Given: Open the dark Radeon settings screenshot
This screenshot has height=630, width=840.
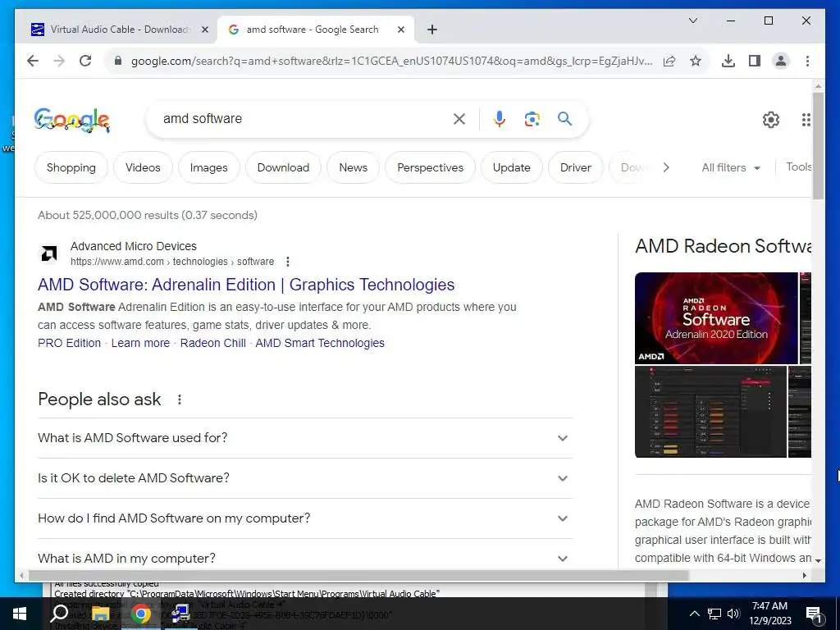Looking at the screenshot, I should (710, 412).
